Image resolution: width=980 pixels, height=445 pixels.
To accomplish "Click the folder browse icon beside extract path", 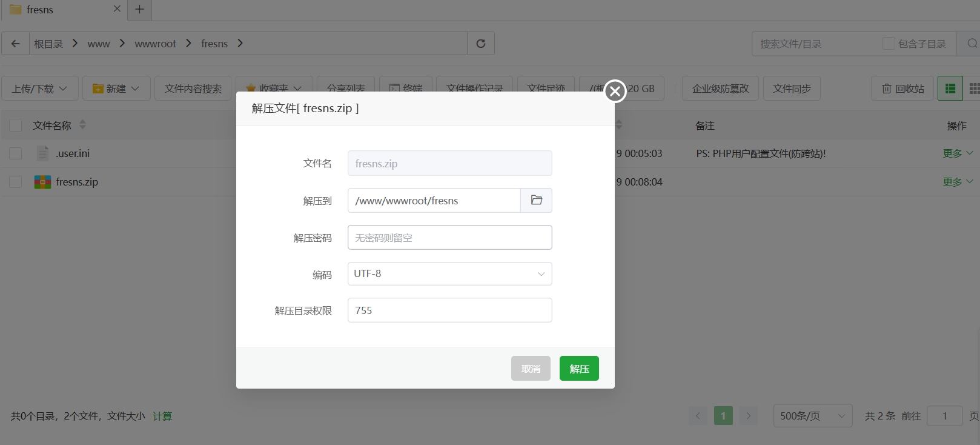I will point(536,200).
